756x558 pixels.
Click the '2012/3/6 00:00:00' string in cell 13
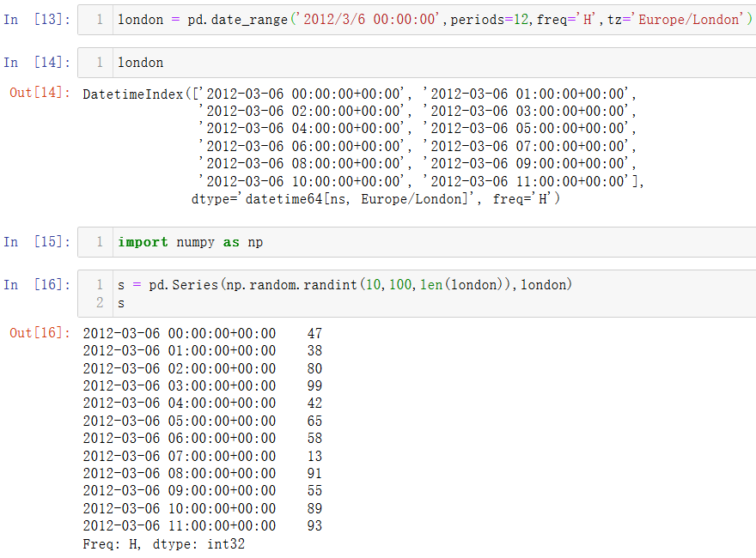point(367,19)
